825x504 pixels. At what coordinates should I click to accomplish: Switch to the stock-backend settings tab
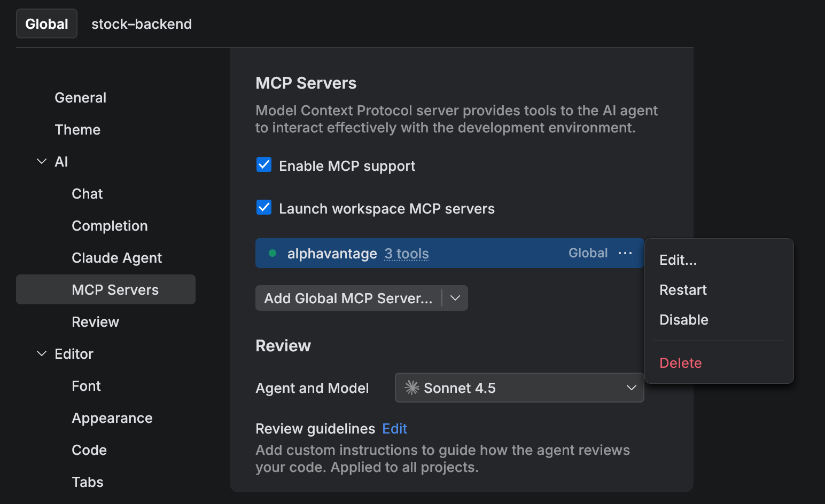(142, 23)
